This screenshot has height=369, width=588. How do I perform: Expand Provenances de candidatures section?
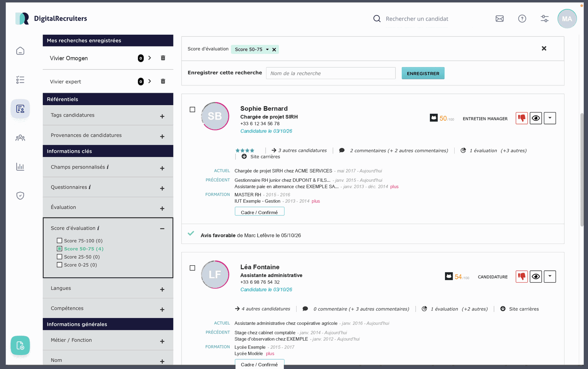pos(162,136)
